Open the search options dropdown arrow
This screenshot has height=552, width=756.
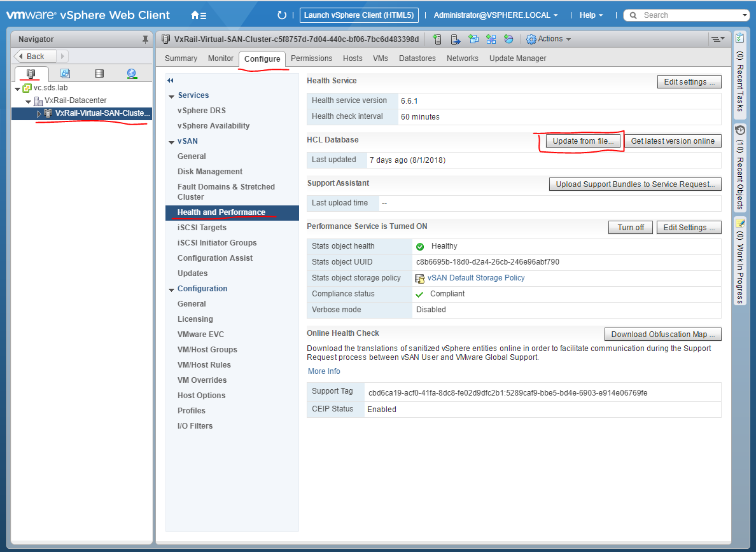tap(745, 15)
